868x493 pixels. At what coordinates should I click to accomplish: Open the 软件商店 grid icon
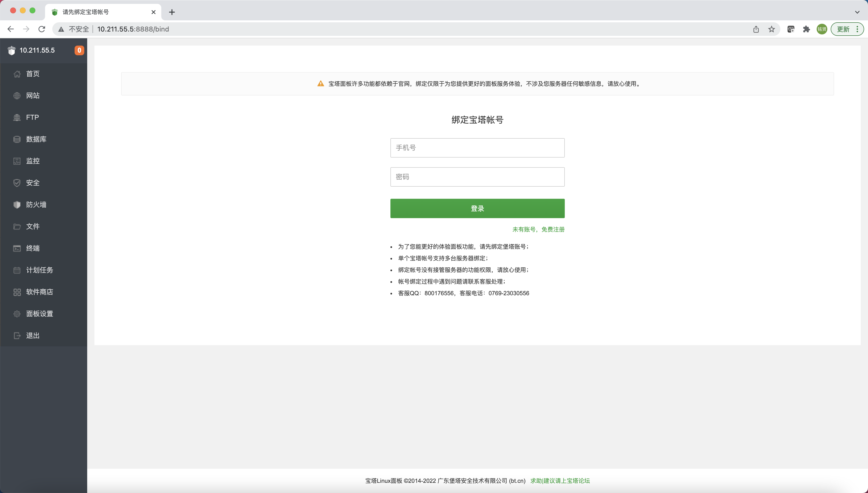click(x=17, y=292)
